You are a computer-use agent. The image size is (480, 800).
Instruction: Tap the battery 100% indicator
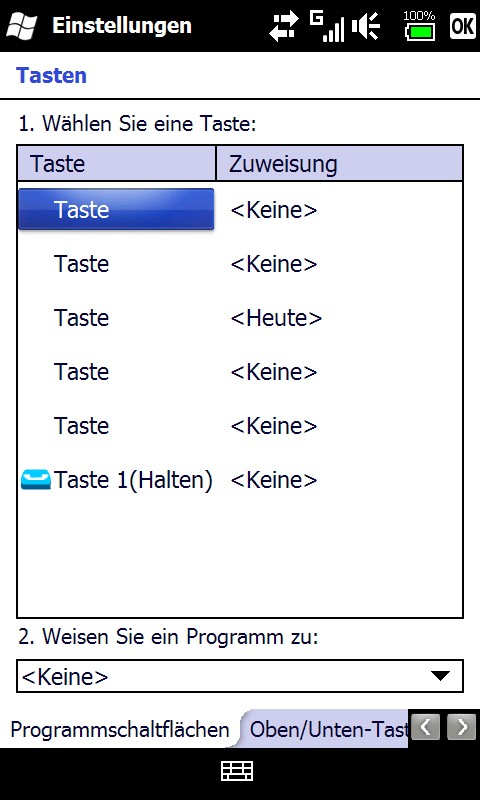point(419,26)
